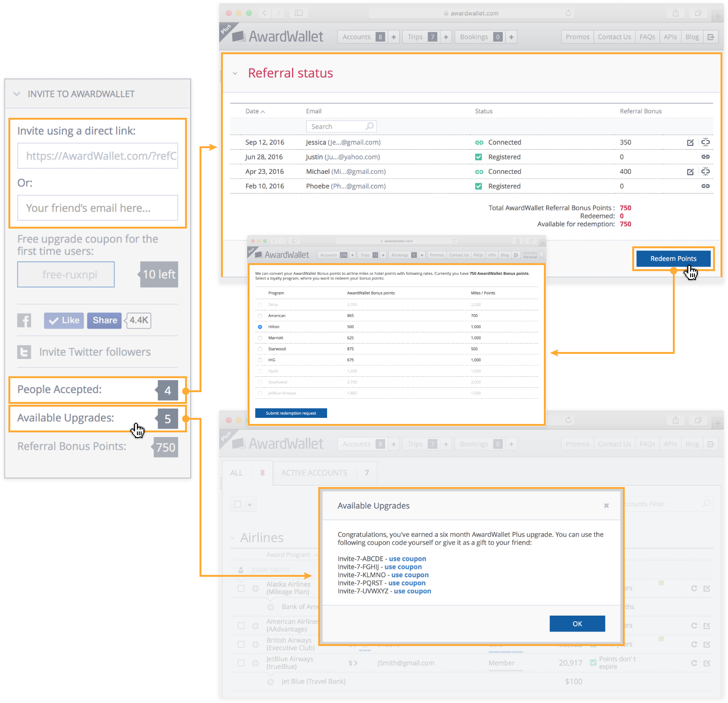728x703 pixels.
Task: Open Promos in the Referral status window
Action: pyautogui.click(x=578, y=37)
